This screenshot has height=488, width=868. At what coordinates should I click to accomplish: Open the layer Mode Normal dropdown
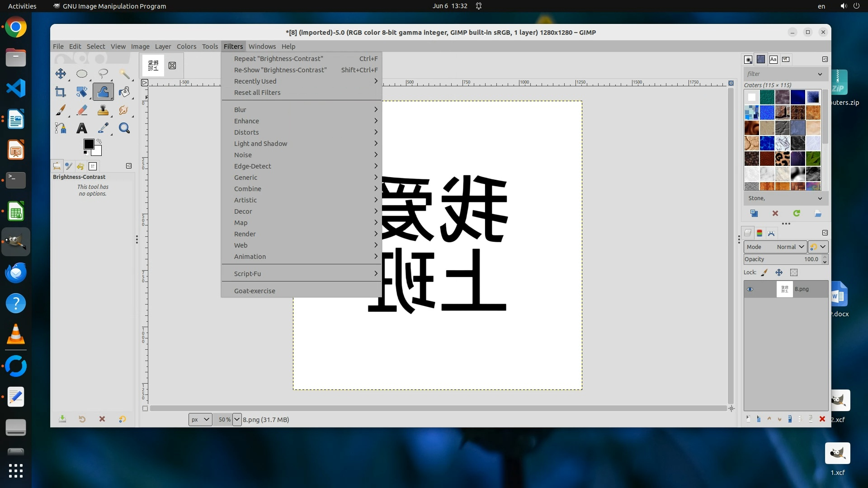click(775, 247)
